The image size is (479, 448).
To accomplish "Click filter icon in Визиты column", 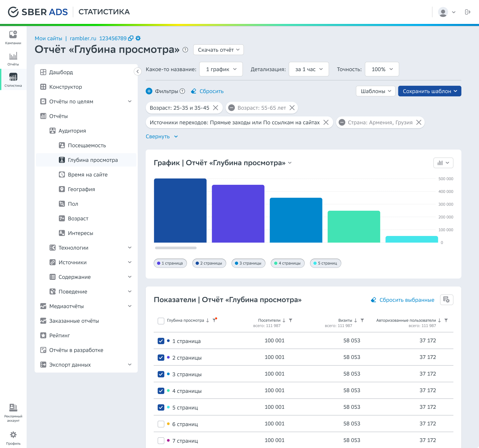I will pyautogui.click(x=362, y=320).
